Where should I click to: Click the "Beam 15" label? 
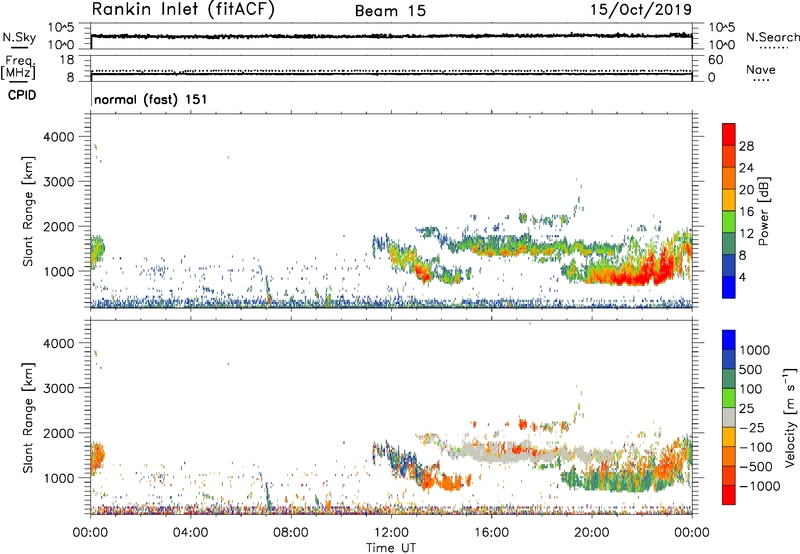point(390,11)
